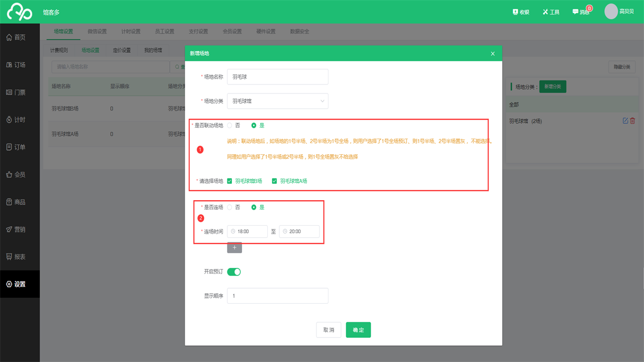
Task: Switch to the 微信设置 tab
Action: [97, 31]
